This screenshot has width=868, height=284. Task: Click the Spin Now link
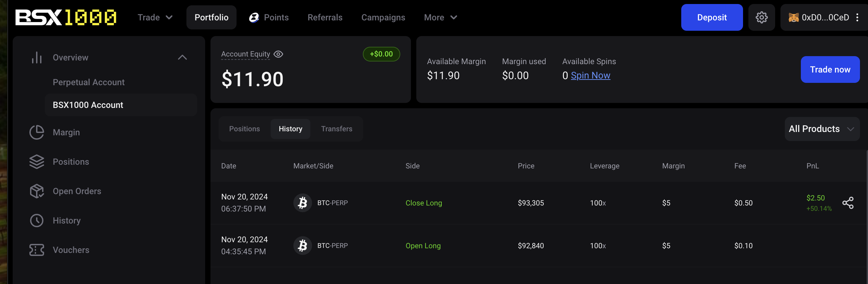pos(590,76)
